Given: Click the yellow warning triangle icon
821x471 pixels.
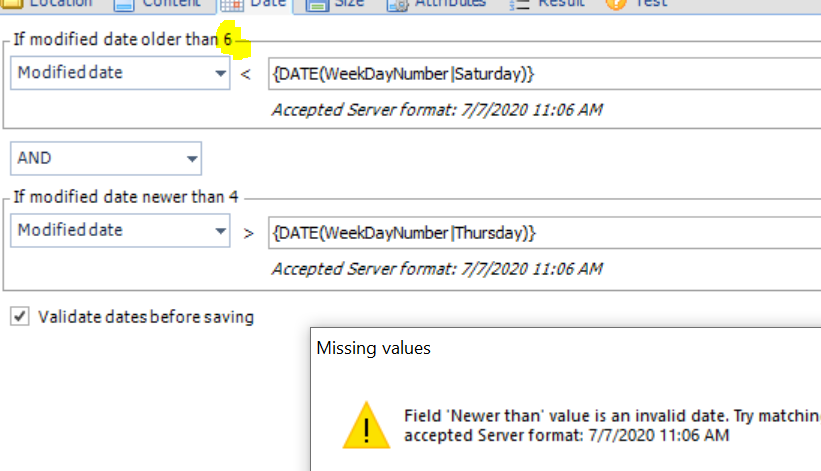Looking at the screenshot, I should coord(366,425).
